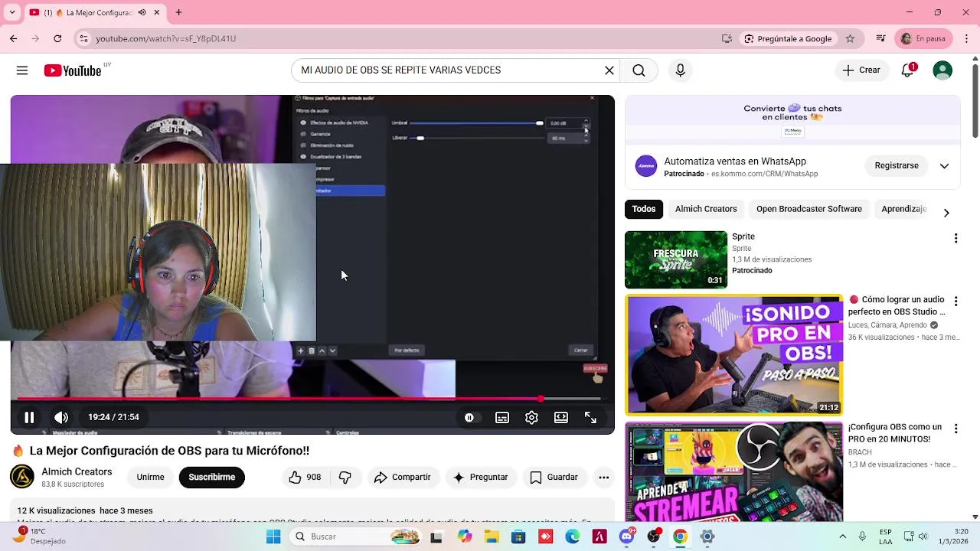
Task: Open options for Configura OBS video
Action: [x=955, y=429]
